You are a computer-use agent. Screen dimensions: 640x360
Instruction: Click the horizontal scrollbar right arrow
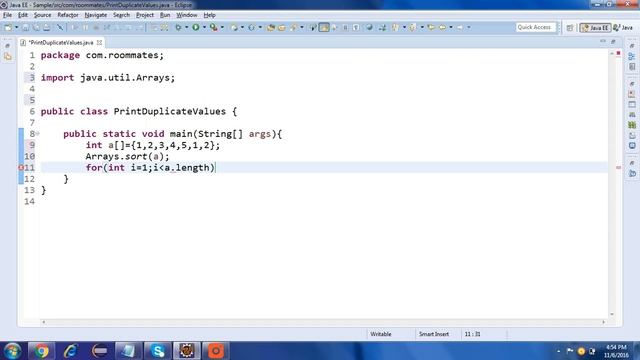click(603, 322)
